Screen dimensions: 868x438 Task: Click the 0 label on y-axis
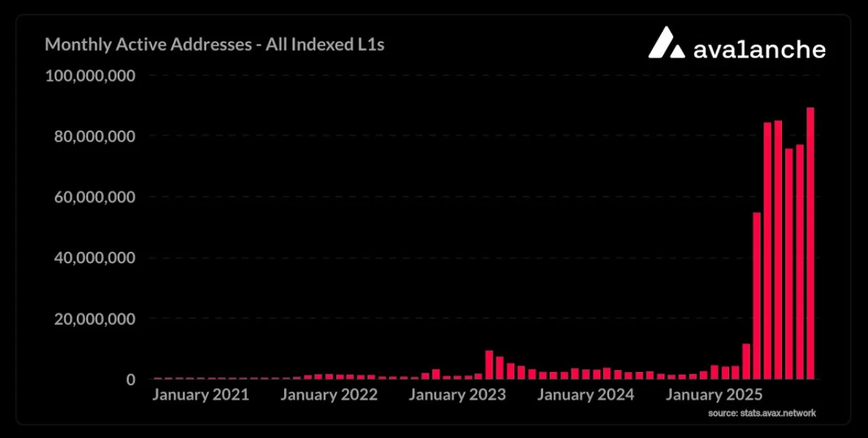[130, 380]
